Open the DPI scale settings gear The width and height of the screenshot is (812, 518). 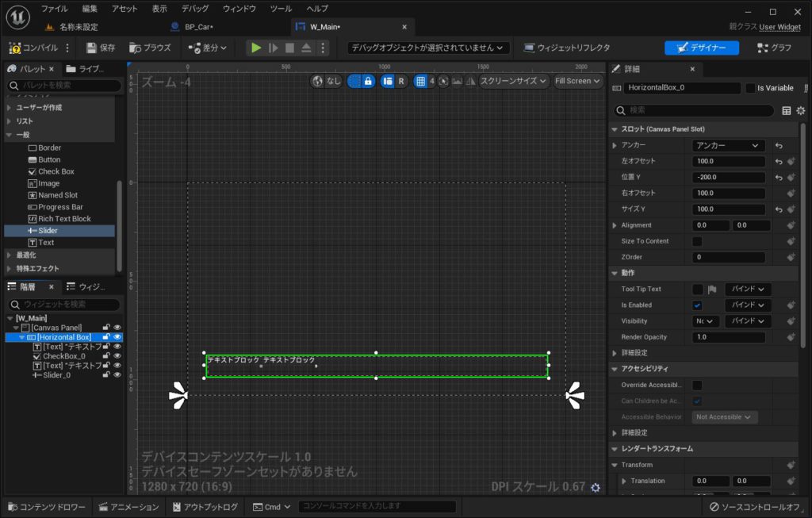click(x=596, y=487)
